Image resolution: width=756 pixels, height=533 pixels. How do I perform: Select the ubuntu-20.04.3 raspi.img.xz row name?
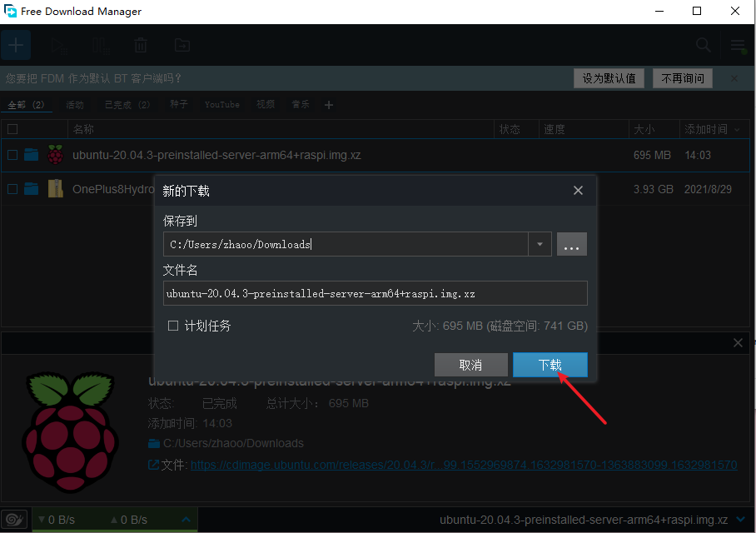216,155
